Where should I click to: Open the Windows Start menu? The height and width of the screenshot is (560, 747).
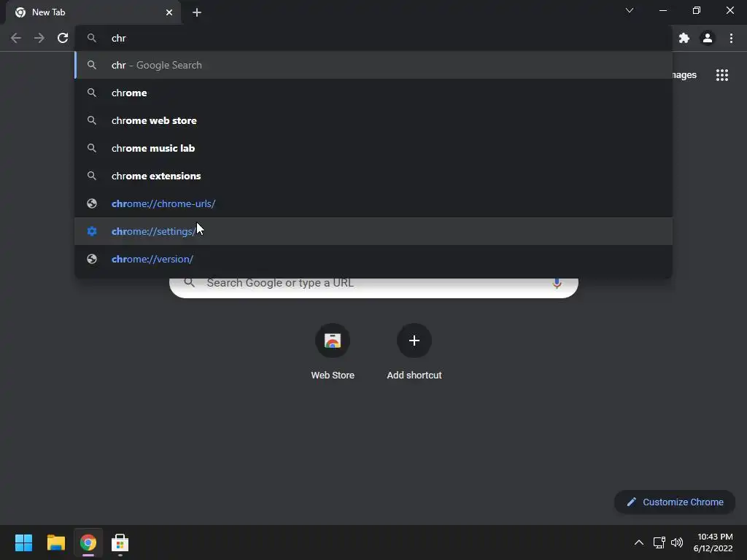click(23, 542)
